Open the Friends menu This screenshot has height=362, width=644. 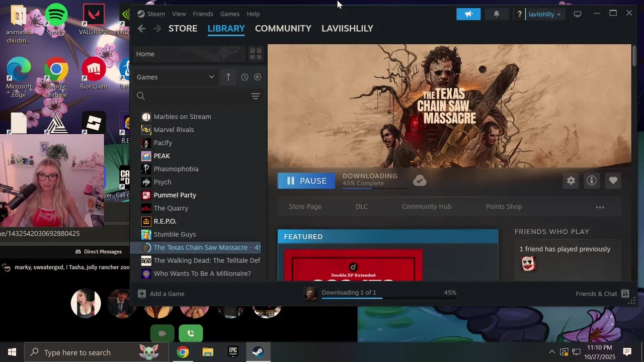click(203, 14)
